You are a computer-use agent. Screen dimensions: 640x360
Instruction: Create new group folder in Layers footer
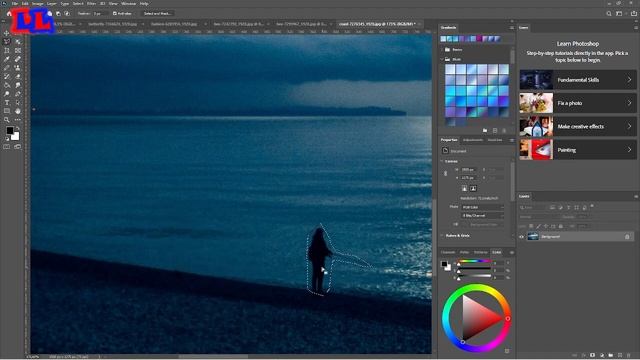(x=611, y=355)
